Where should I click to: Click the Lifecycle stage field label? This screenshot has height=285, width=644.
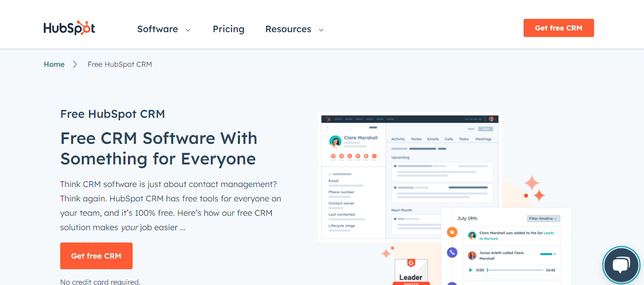click(x=342, y=226)
